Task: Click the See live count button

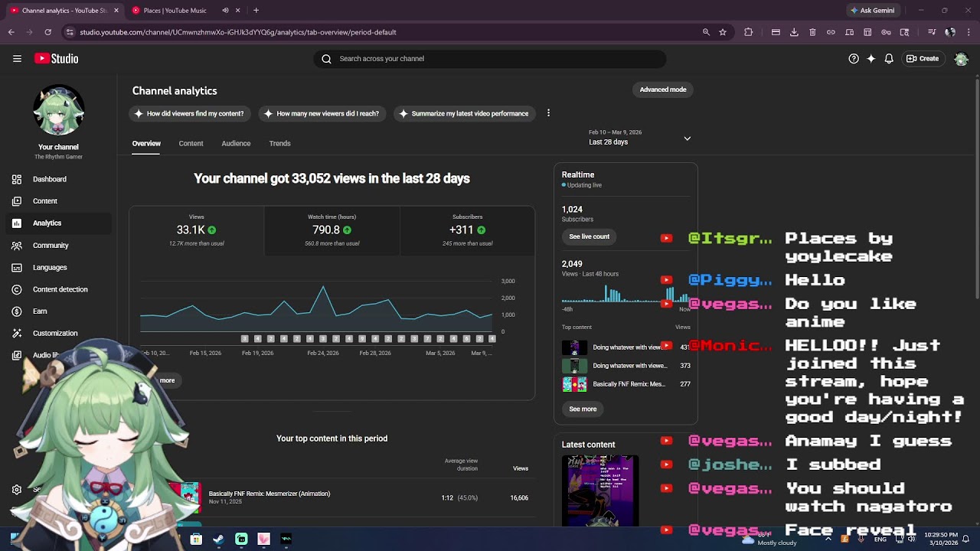Action: [x=590, y=236]
